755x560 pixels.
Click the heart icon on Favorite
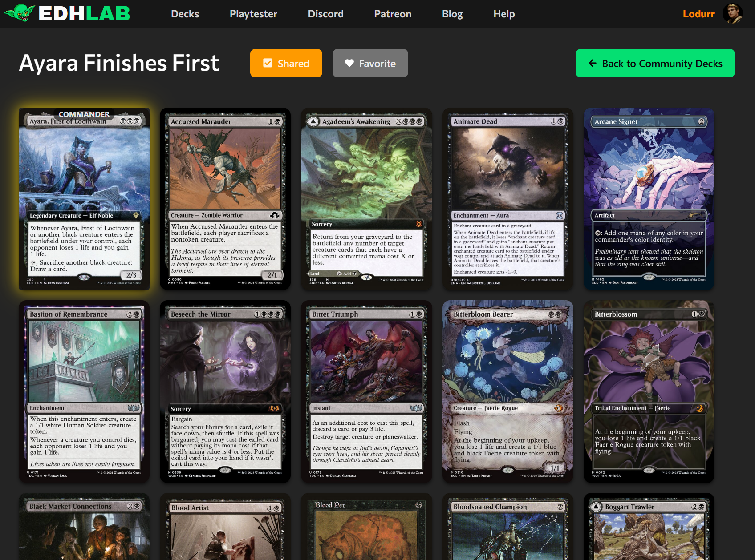[x=349, y=63]
